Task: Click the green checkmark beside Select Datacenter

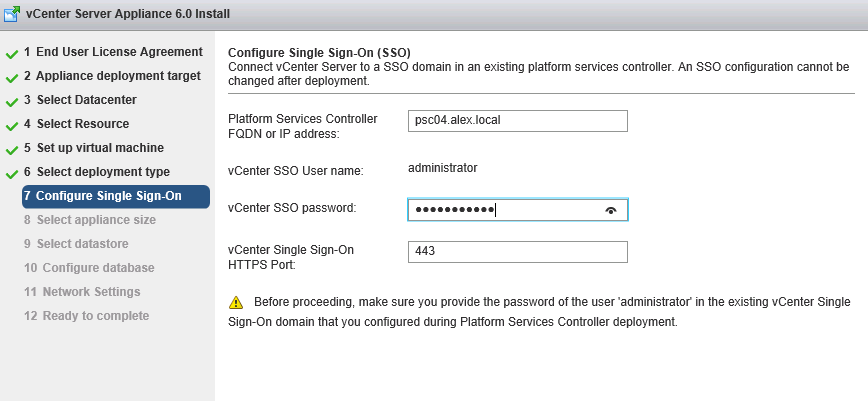Action: coord(12,101)
